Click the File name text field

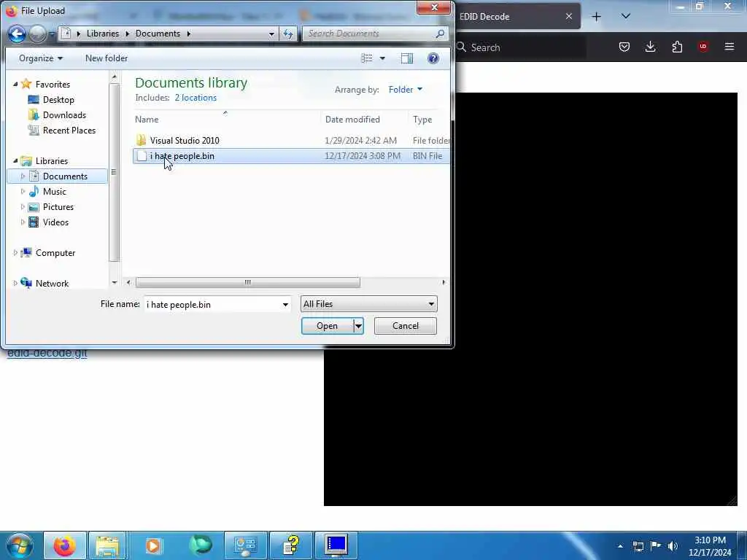(x=212, y=305)
